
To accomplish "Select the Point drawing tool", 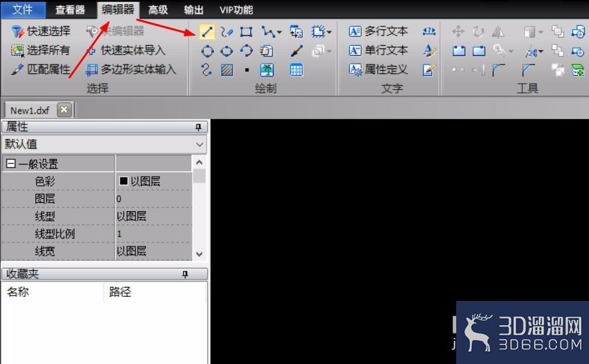I will pyautogui.click(x=247, y=70).
